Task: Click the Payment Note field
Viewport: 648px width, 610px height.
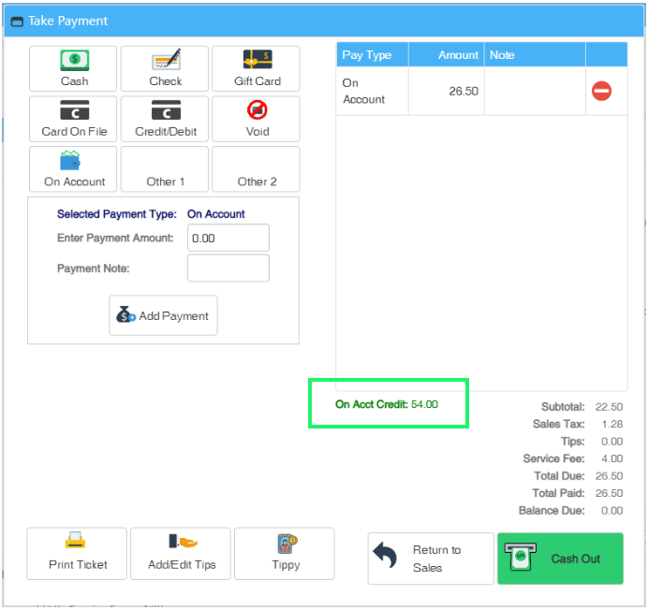Action: pyautogui.click(x=229, y=268)
